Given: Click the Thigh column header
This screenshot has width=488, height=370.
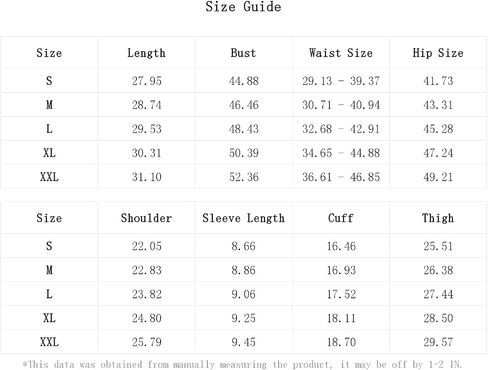Looking at the screenshot, I should pos(438,218).
